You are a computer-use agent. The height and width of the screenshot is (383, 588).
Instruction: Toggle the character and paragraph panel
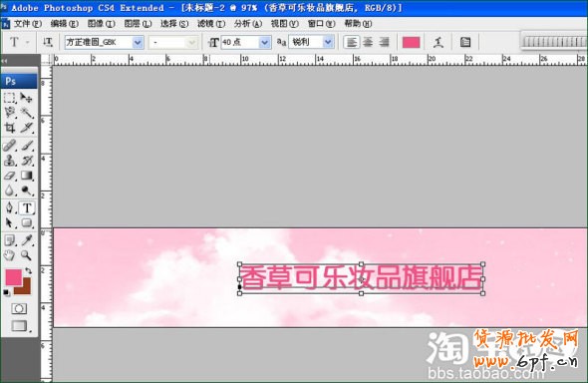pos(465,42)
